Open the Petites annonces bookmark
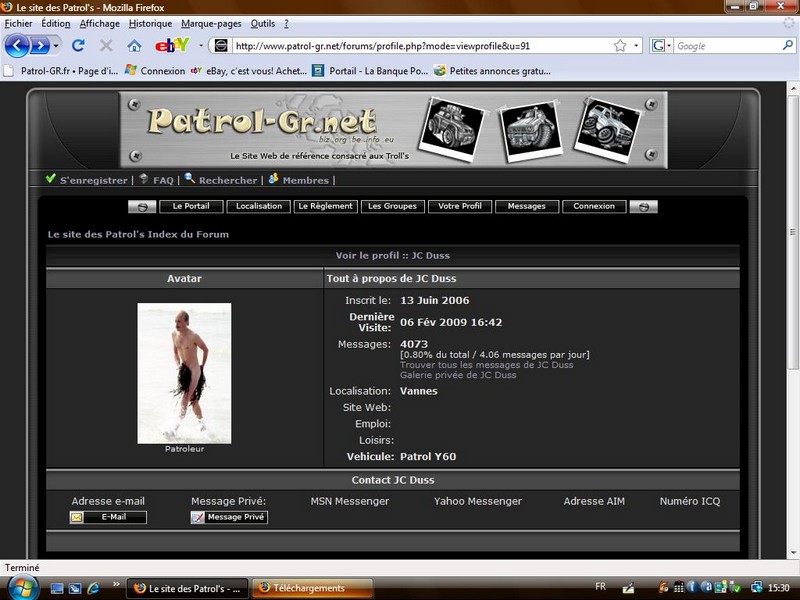The image size is (800, 600). click(492, 71)
